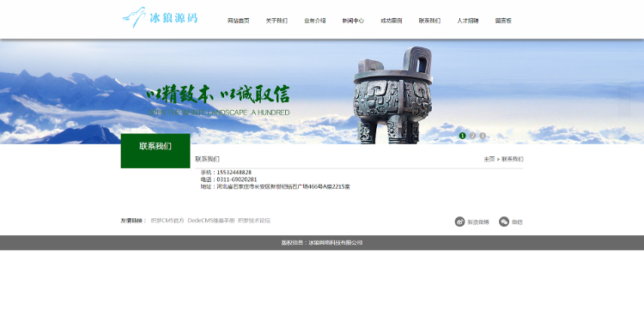Click the 以精致本 以诚取信 banner slogan
644x310 pixels.
click(x=218, y=94)
